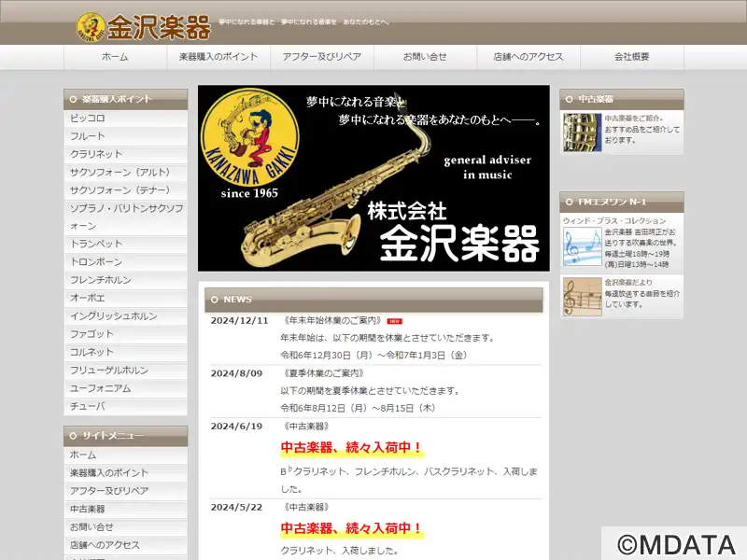747x560 pixels.
Task: Click the Kanazawa Gakki logo in header
Action: click(143, 27)
